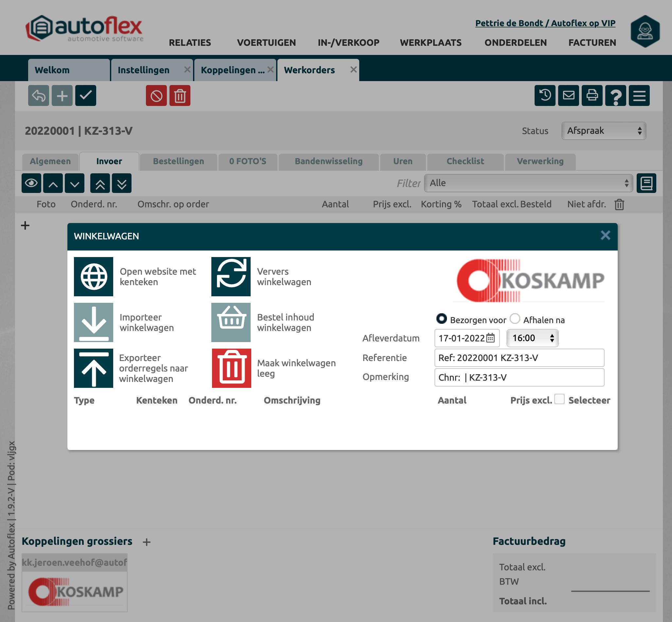Screen dimensions: 672x622
Task: Click the print icon in the toolbar
Action: coord(592,95)
